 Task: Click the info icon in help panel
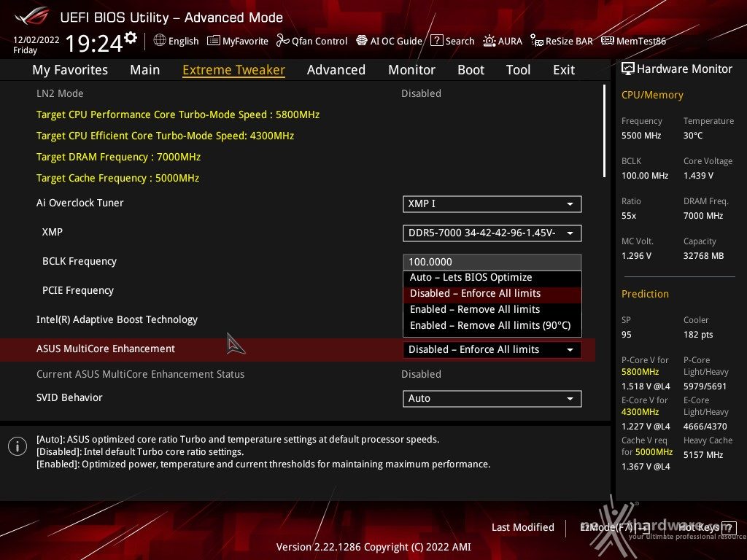[18, 446]
